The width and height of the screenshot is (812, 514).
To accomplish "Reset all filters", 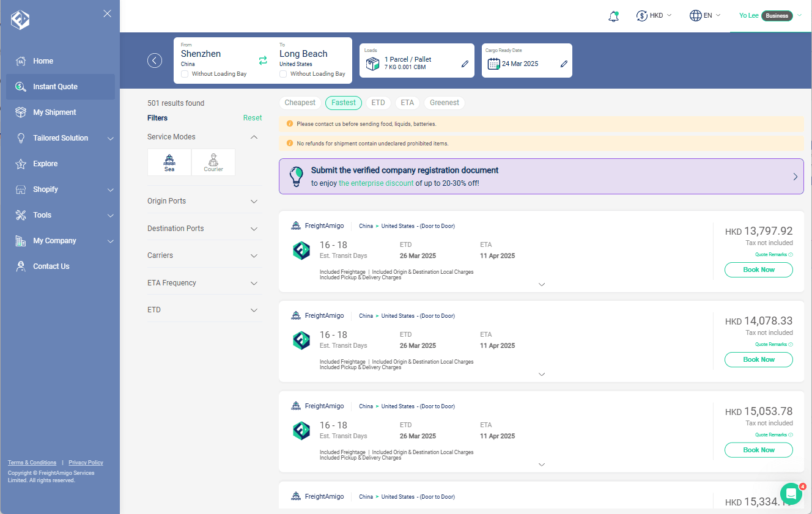I will pos(253,118).
